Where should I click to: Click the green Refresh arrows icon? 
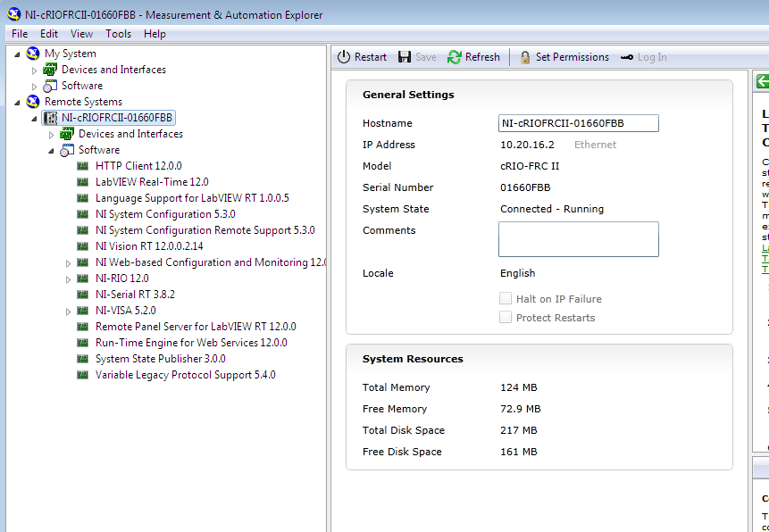click(x=454, y=57)
